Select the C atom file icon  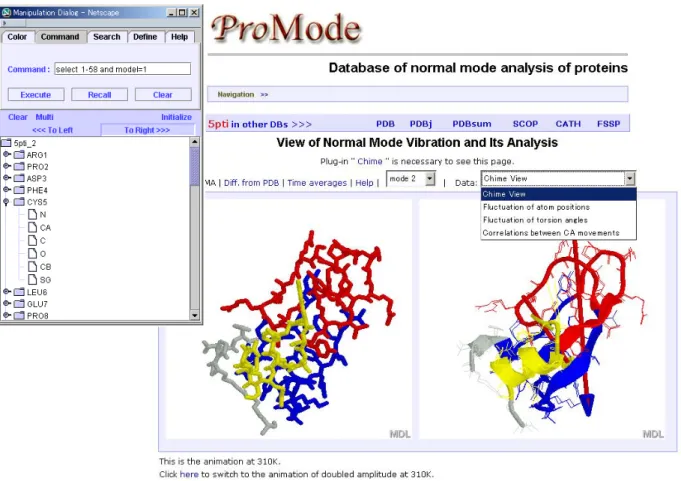pos(32,240)
